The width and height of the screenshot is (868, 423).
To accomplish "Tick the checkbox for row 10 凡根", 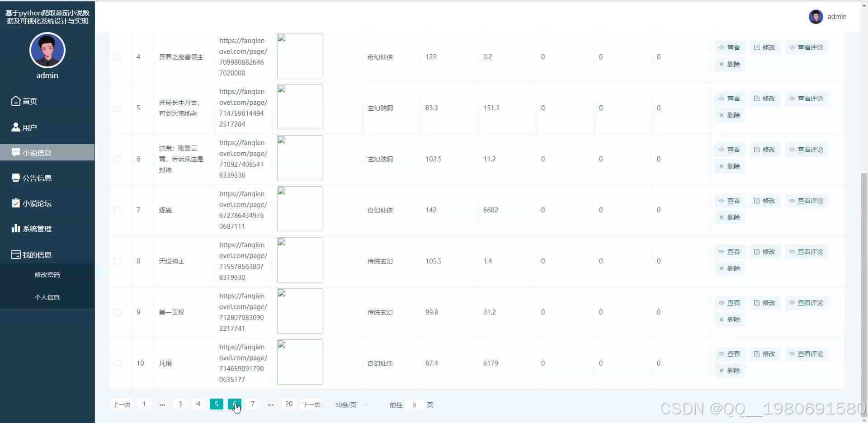I will [x=117, y=363].
